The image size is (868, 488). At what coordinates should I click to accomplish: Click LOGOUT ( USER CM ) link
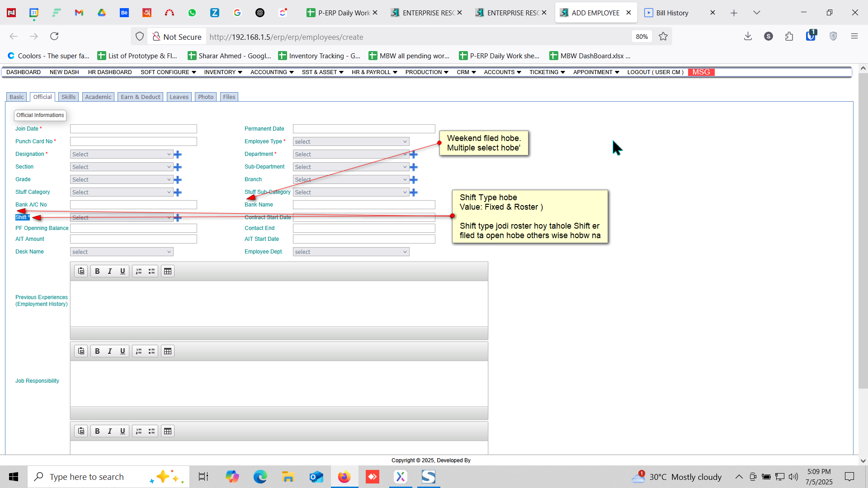(655, 72)
